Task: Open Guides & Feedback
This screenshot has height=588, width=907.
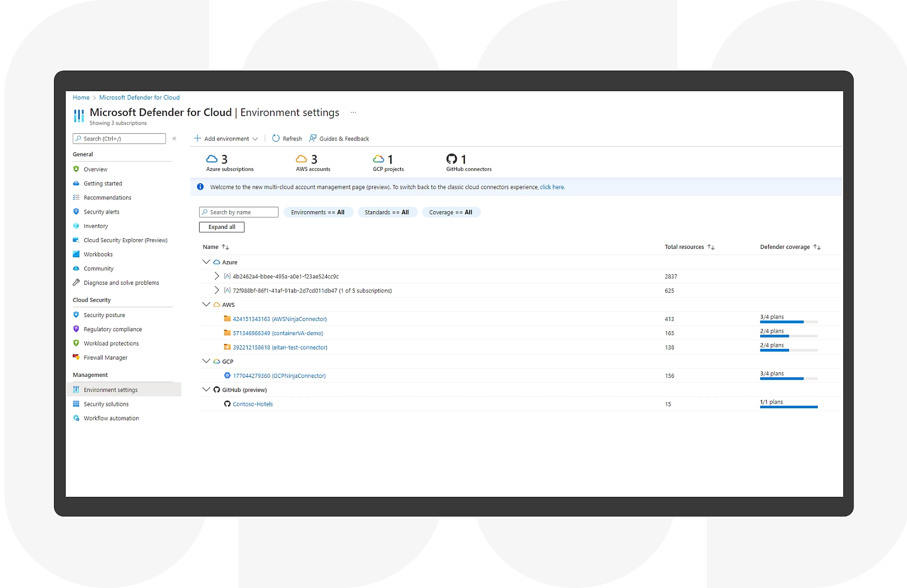Action: [339, 139]
